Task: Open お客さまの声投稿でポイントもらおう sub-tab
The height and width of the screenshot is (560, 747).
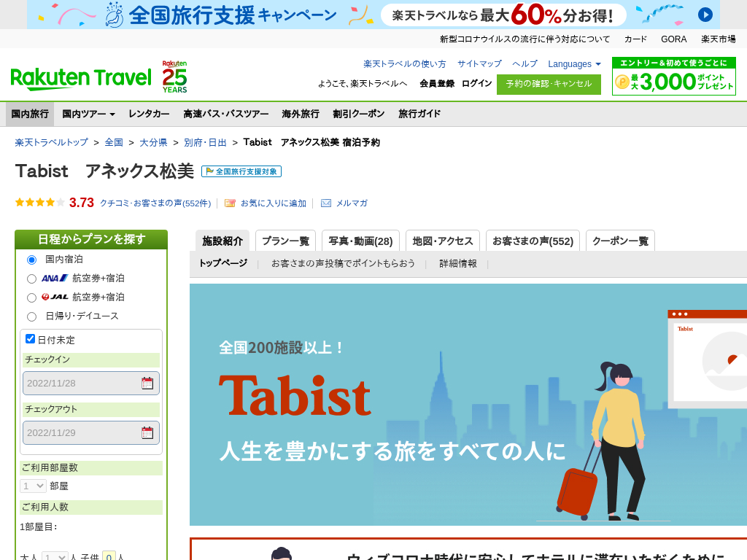Action: pyautogui.click(x=343, y=263)
